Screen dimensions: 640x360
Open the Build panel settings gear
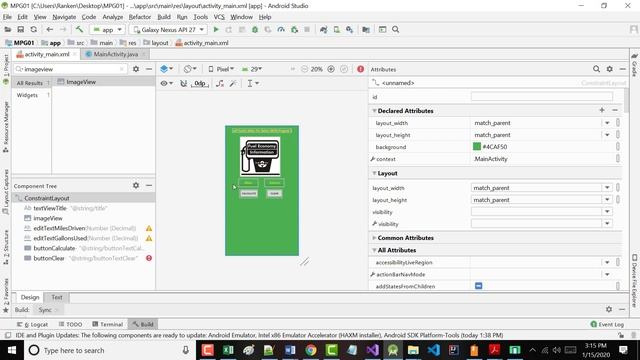pos(609,309)
